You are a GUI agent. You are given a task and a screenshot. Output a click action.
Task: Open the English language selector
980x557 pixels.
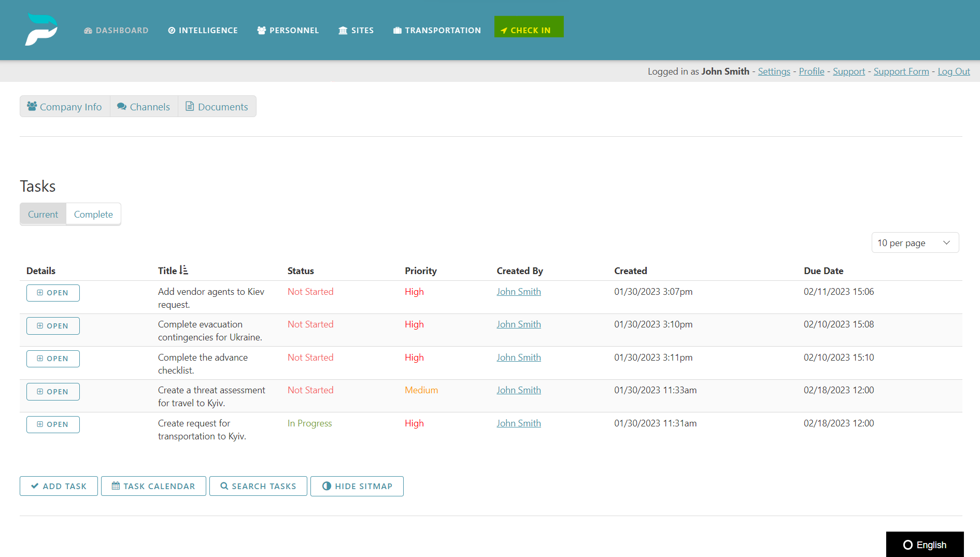[x=925, y=544]
